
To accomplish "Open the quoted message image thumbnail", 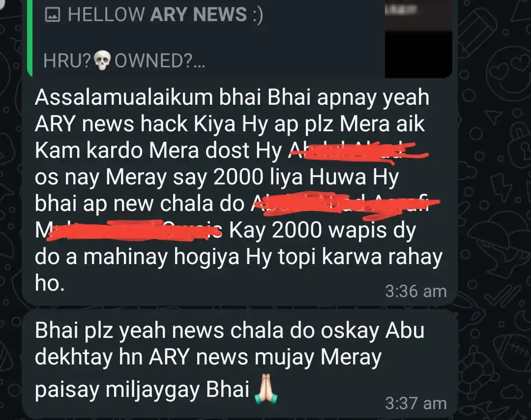I will pos(418,38).
